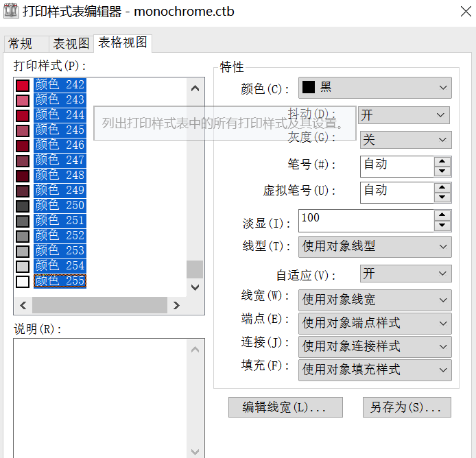476x458 pixels.
Task: Select plot style 颜色 247
Action: click(x=60, y=160)
